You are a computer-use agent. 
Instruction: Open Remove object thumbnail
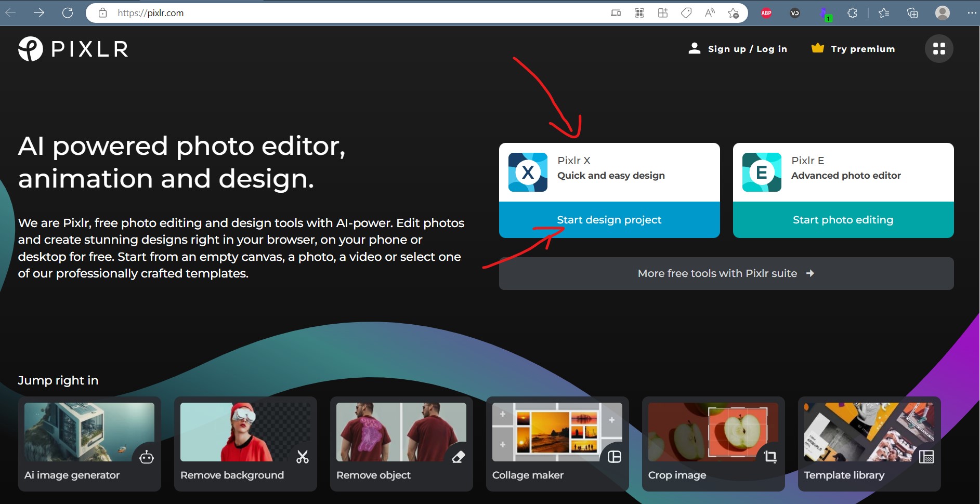401,432
